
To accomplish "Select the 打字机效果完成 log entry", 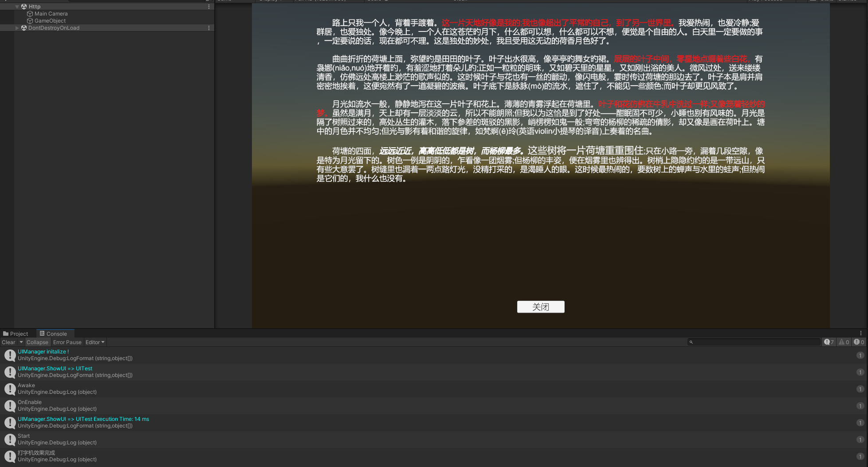I will [x=434, y=456].
